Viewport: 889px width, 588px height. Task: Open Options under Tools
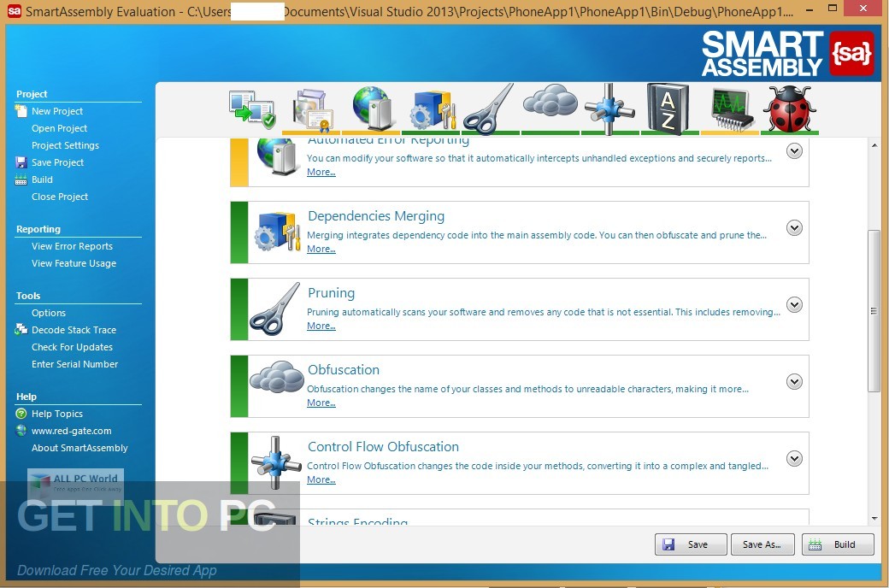click(49, 313)
